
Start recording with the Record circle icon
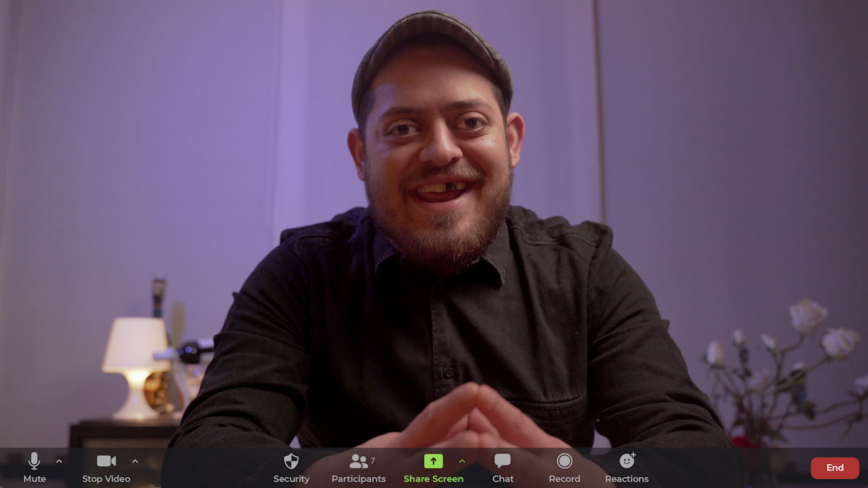coord(564,461)
